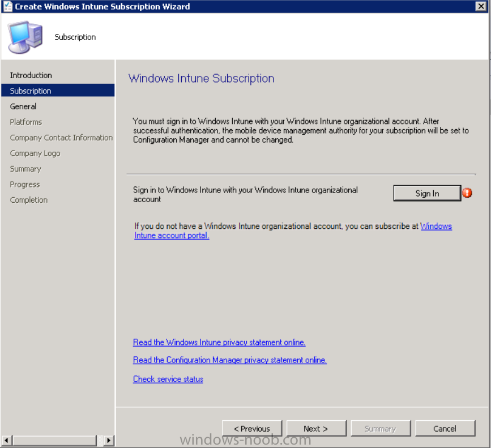The image size is (491, 448).
Task: Click the 'Sign in to Windows Intune with your' label
Action: [246, 194]
